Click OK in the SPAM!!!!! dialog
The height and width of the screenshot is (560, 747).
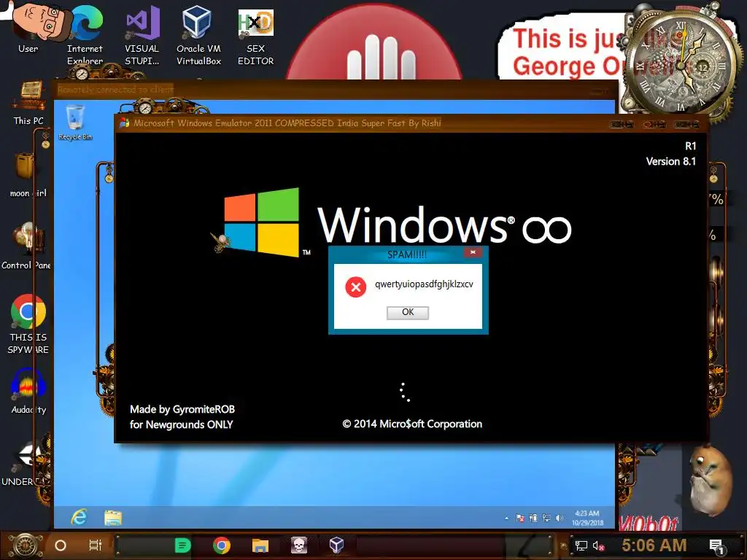coord(407,312)
